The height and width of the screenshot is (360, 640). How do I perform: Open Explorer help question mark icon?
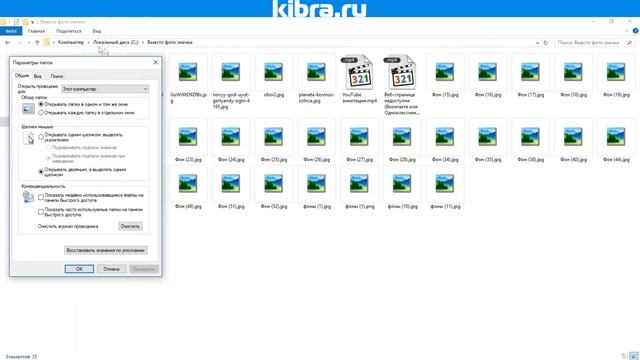point(636,31)
